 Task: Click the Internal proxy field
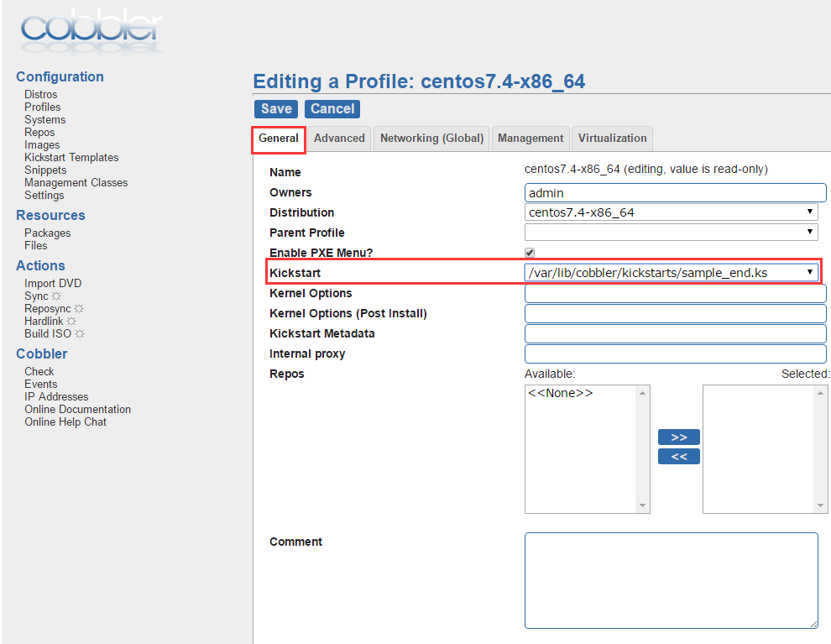point(675,353)
